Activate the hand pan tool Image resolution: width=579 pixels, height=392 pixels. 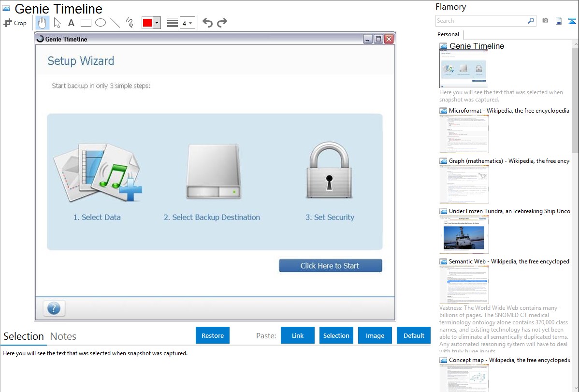42,23
